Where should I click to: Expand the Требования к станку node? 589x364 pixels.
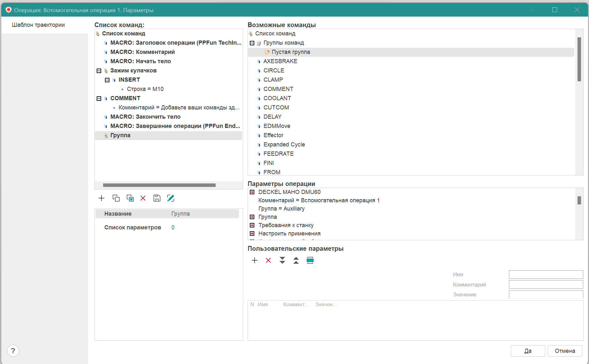click(x=252, y=225)
